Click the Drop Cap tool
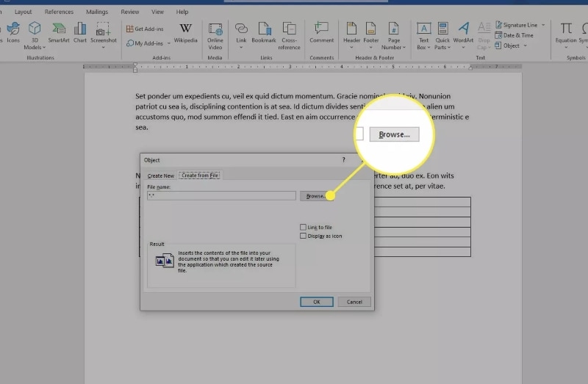 (484, 36)
